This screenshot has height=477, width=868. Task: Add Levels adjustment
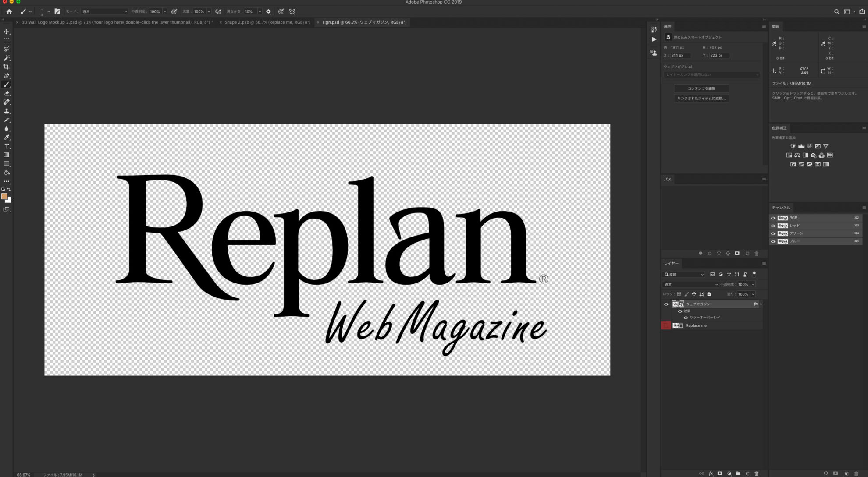point(801,146)
